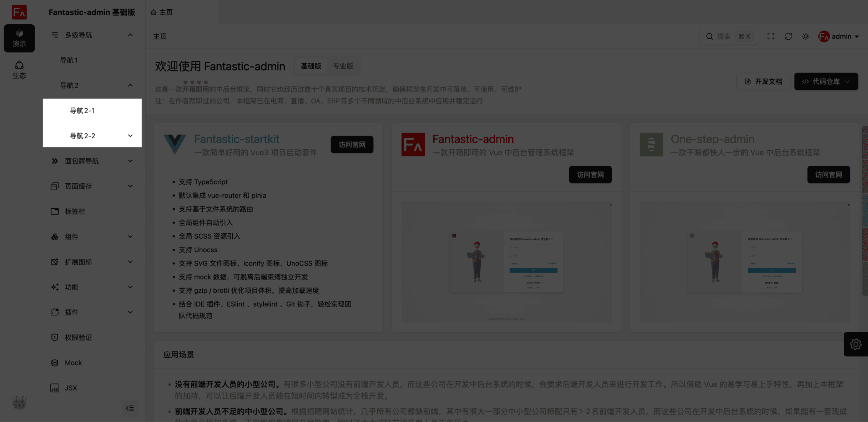Open the 标签栏 menu entry
The width and height of the screenshot is (868, 422).
pyautogui.click(x=92, y=212)
